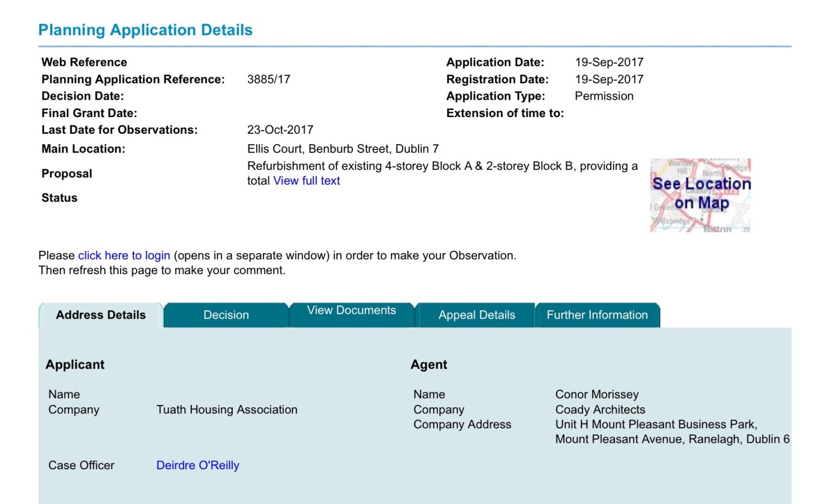Open the click here to login link
This screenshot has height=504, width=816.
pos(124,256)
